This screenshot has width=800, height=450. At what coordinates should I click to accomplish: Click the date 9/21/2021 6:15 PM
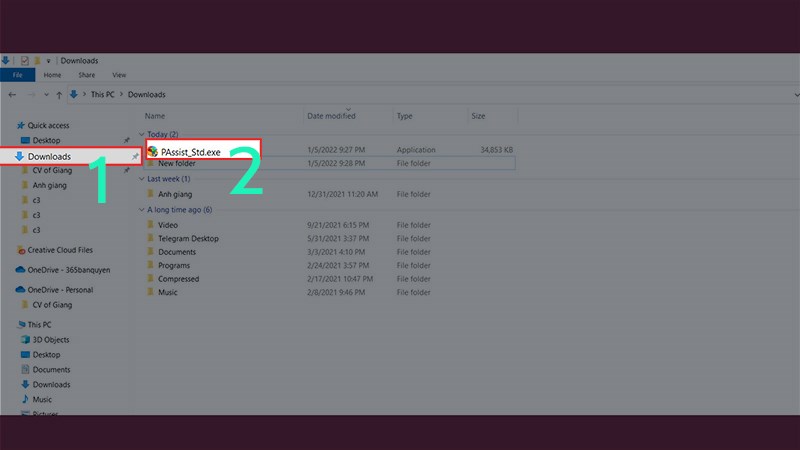(338, 225)
